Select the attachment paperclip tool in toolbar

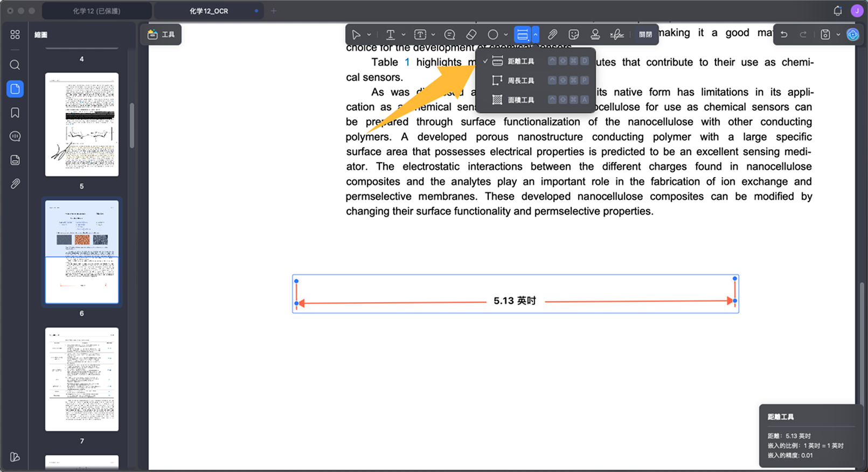[x=552, y=34]
